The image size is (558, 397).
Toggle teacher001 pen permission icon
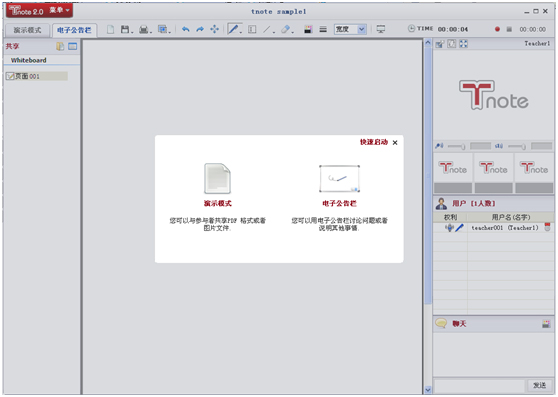tap(459, 228)
